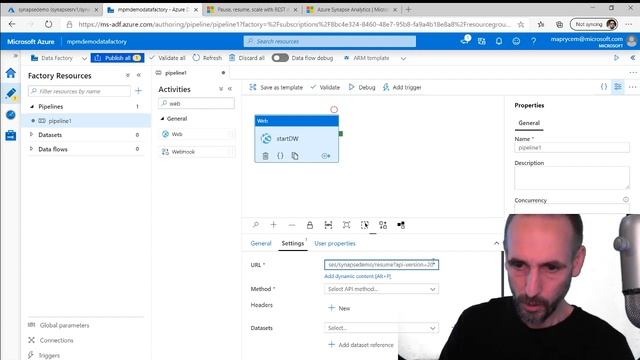Click Debug in pipeline toolbar
Image resolution: width=640 pixels, height=360 pixels.
coord(362,87)
